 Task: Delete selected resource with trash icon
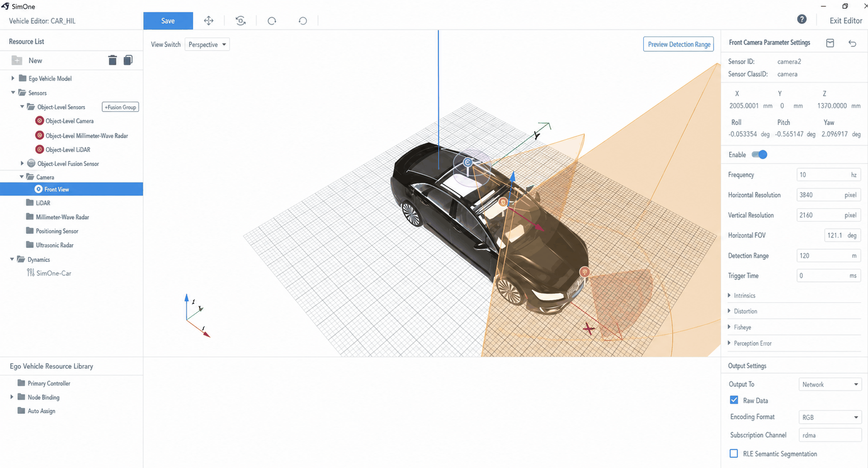click(113, 60)
